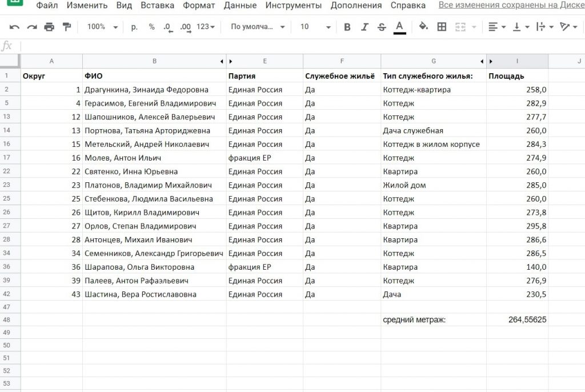Open the Справка menu
Image resolution: width=585 pixels, height=392 pixels.
click(408, 5)
